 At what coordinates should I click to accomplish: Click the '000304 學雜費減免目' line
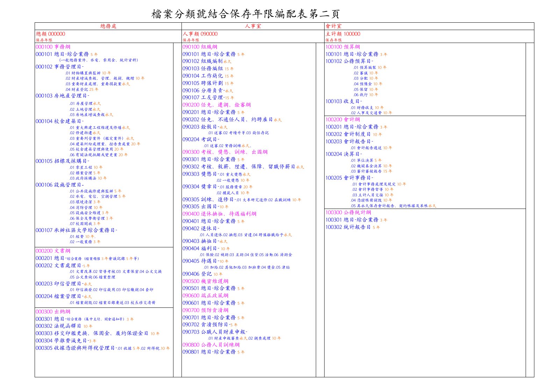(66, 341)
